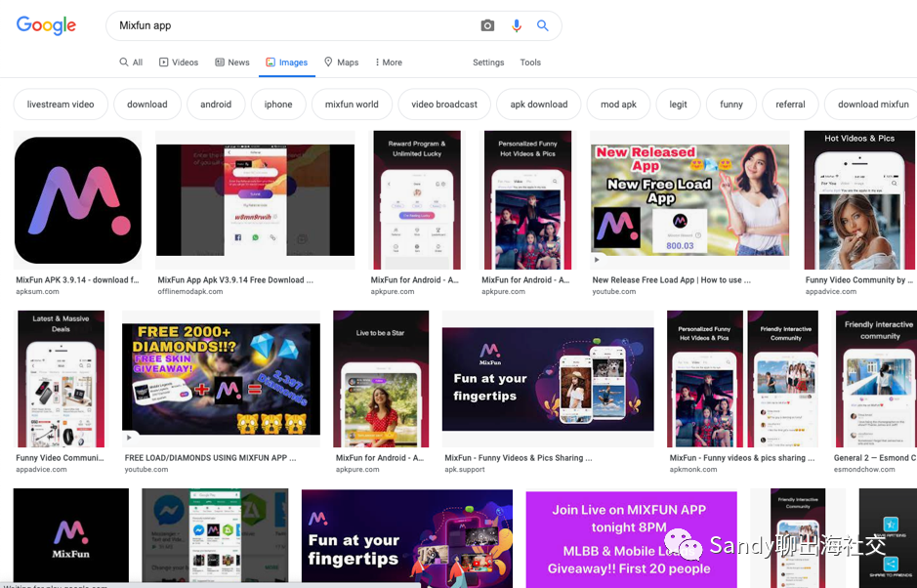The height and width of the screenshot is (588, 917).
Task: Open the More menu
Action: pos(389,62)
